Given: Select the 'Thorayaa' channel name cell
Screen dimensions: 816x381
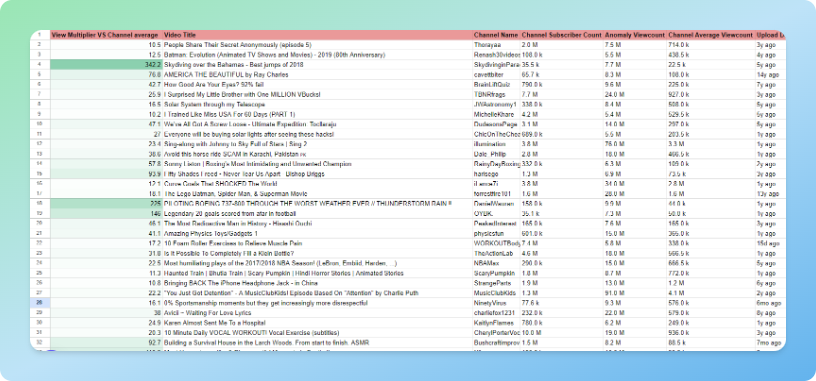Looking at the screenshot, I should [496, 45].
